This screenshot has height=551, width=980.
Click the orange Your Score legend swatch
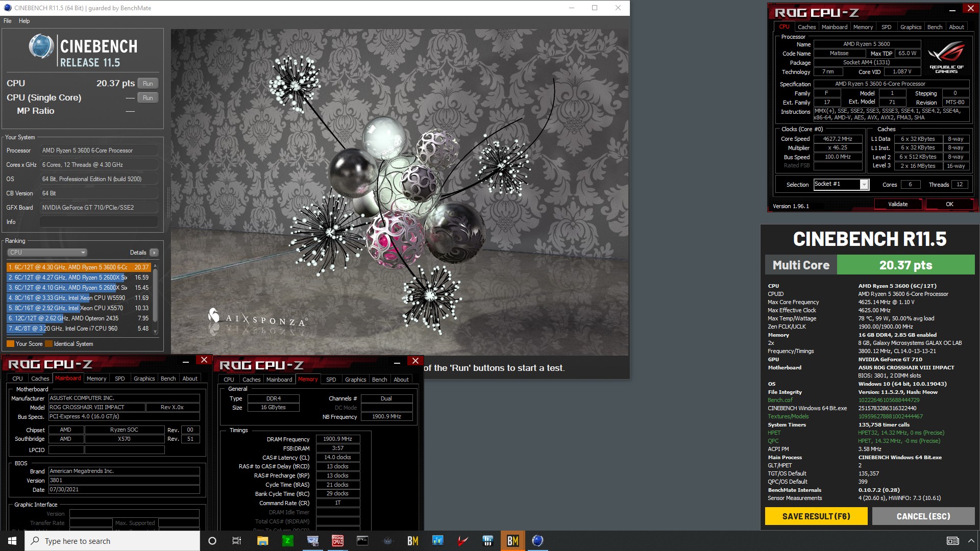point(10,344)
